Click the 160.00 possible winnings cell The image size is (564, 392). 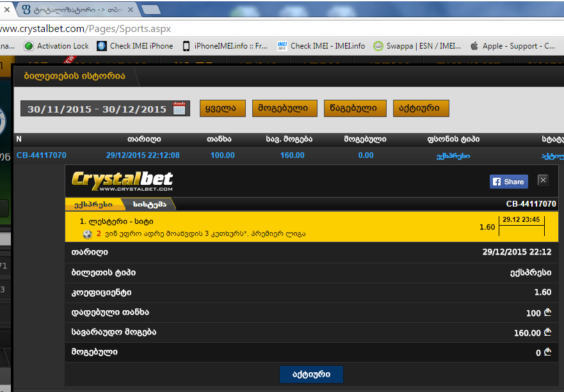coord(293,155)
